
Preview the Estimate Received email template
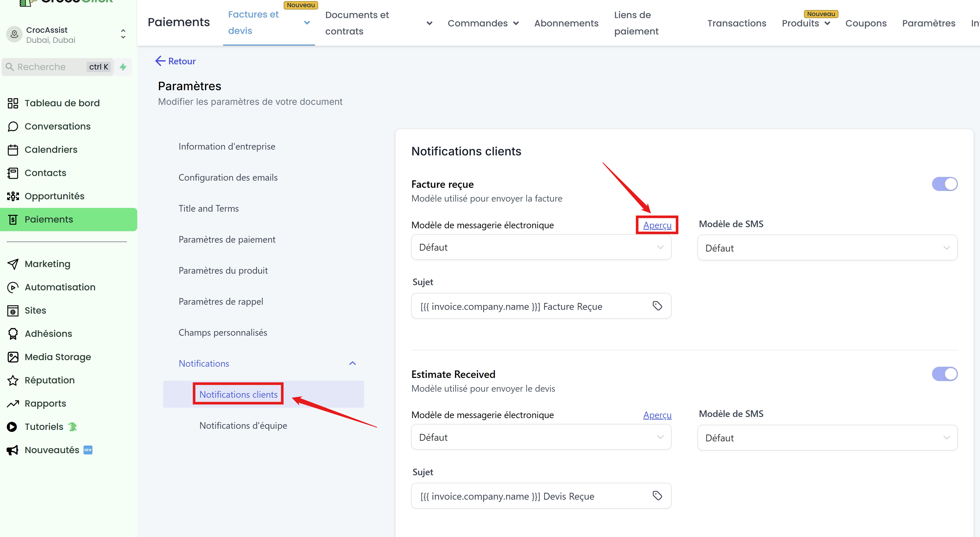pyautogui.click(x=657, y=415)
